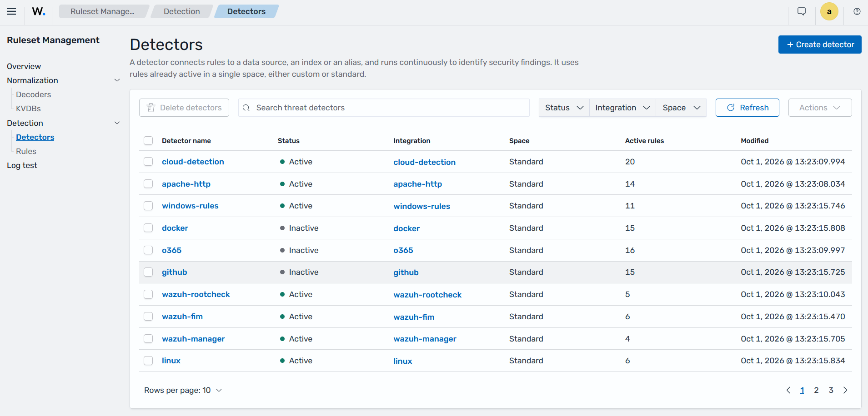
Task: Open the o365 integration link
Action: click(403, 250)
